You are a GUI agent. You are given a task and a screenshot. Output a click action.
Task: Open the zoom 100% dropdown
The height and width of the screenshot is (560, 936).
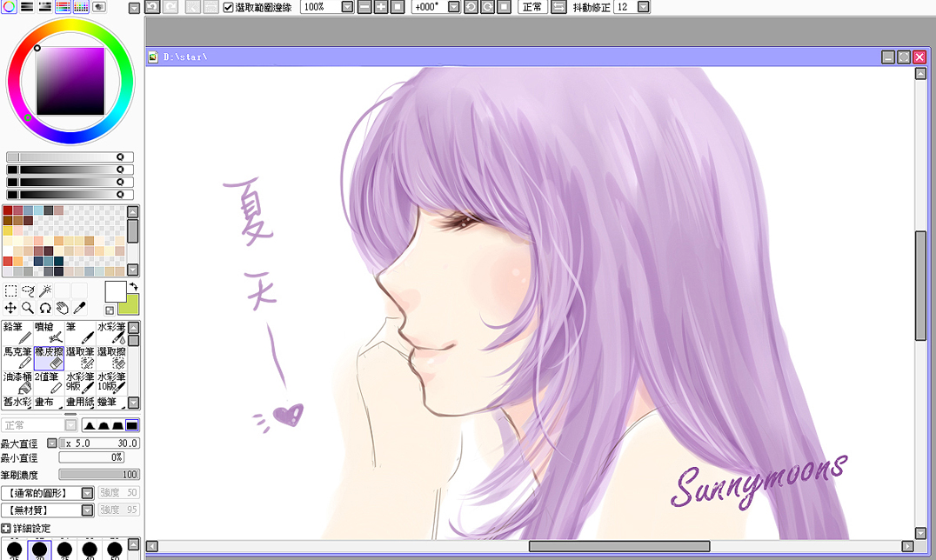[x=347, y=7]
